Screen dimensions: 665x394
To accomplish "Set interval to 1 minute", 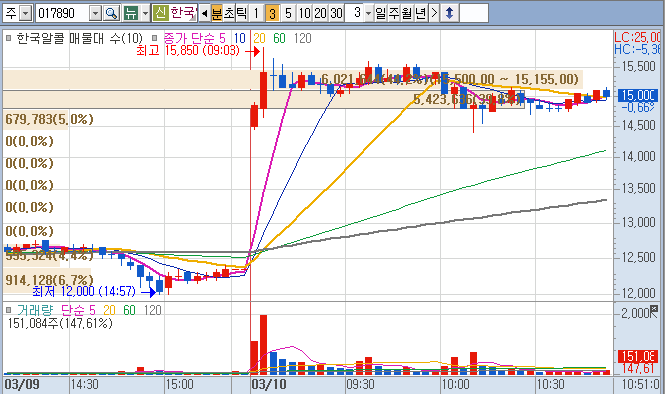I will click(x=256, y=13).
